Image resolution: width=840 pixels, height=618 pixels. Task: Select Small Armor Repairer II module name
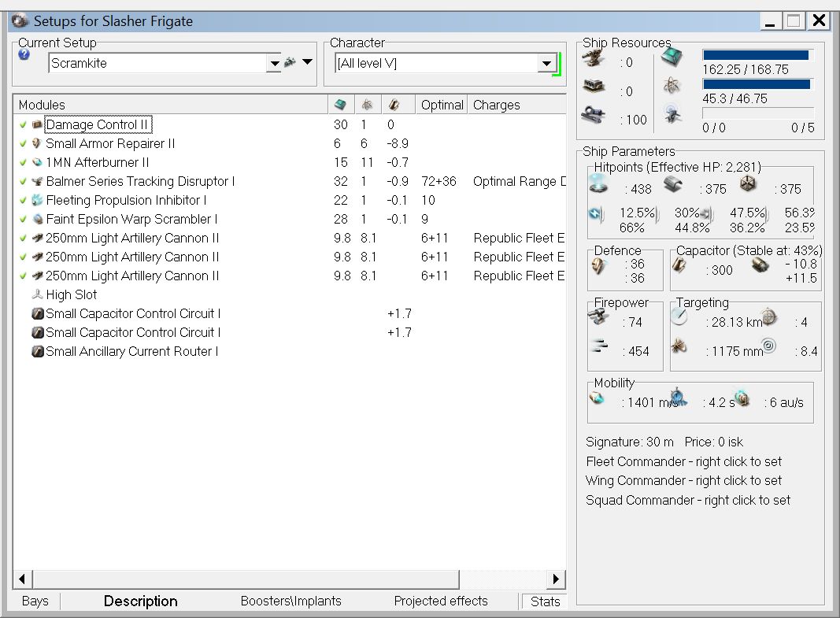[110, 143]
